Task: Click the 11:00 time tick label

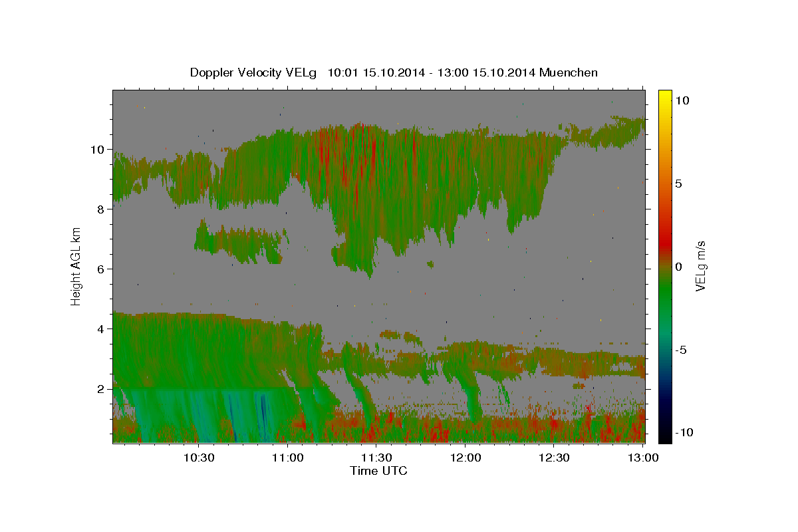Action: (287, 458)
